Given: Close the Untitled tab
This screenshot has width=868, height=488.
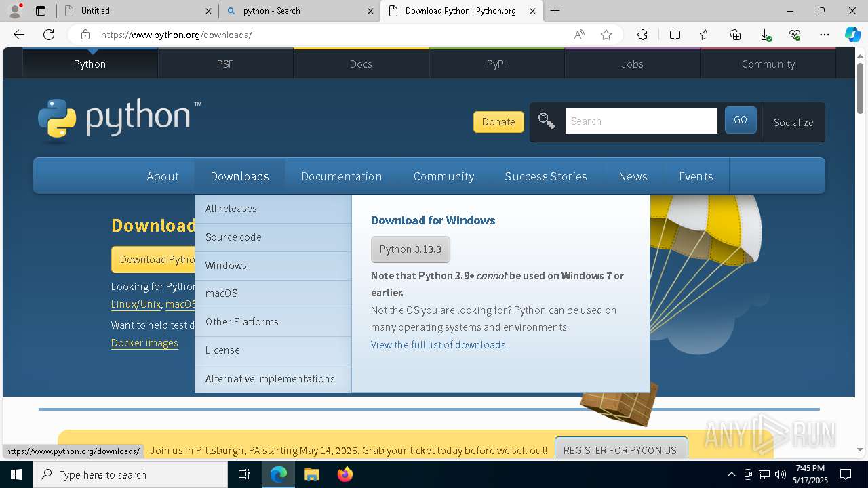Looking at the screenshot, I should pos(208,11).
